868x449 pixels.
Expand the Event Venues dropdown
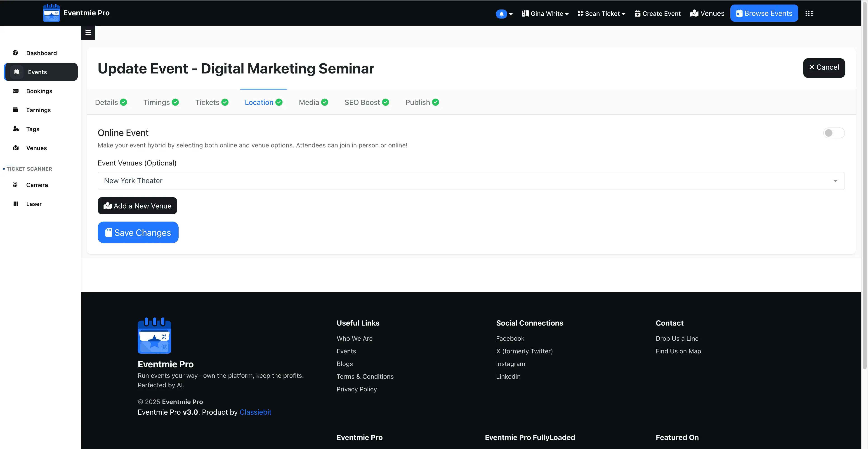471,181
